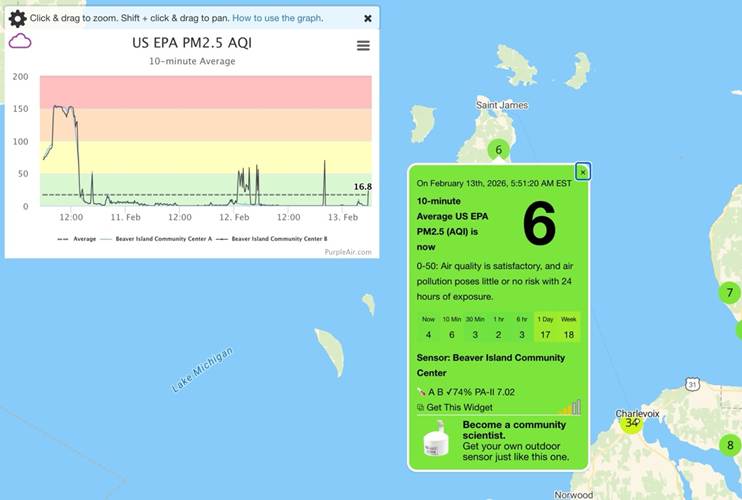Select the green sensor marker showing 7
The image size is (742, 500).
click(729, 293)
